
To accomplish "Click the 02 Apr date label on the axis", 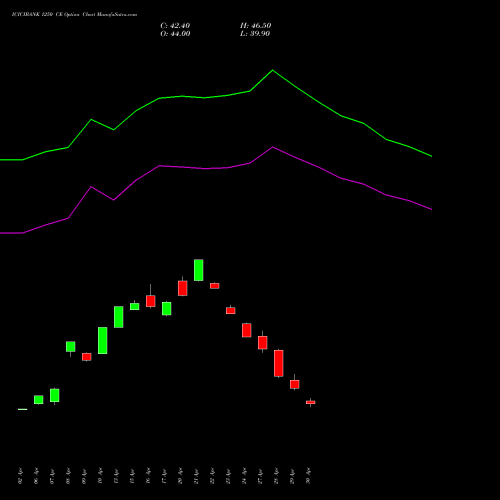I will point(21,476).
